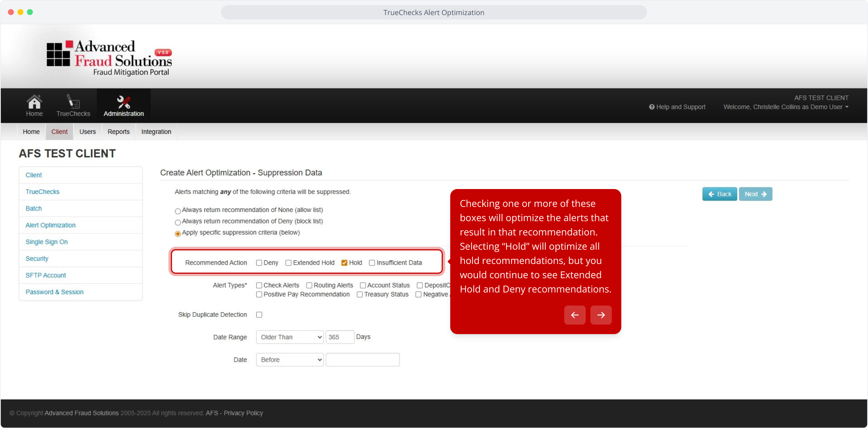
Task: Open the 'Before' date dropdown
Action: (290, 360)
